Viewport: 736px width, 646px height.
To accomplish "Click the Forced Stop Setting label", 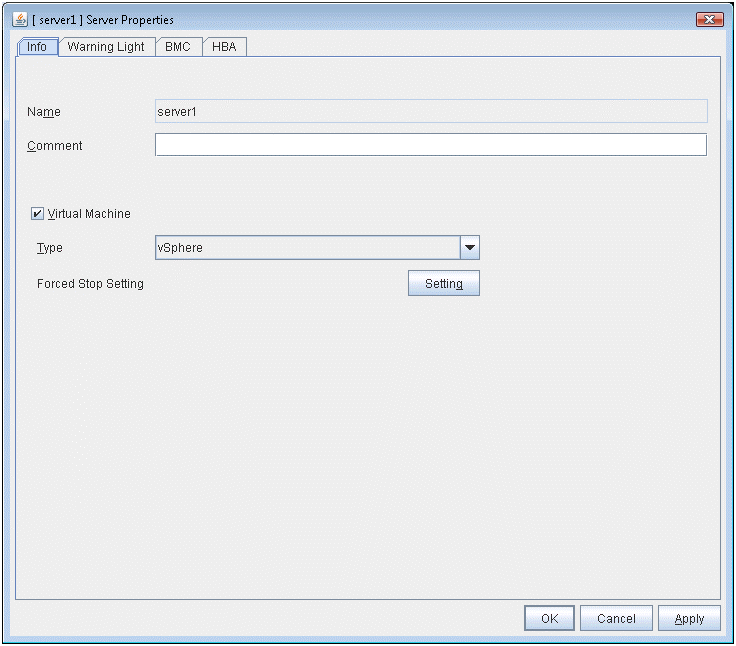I will [x=90, y=284].
